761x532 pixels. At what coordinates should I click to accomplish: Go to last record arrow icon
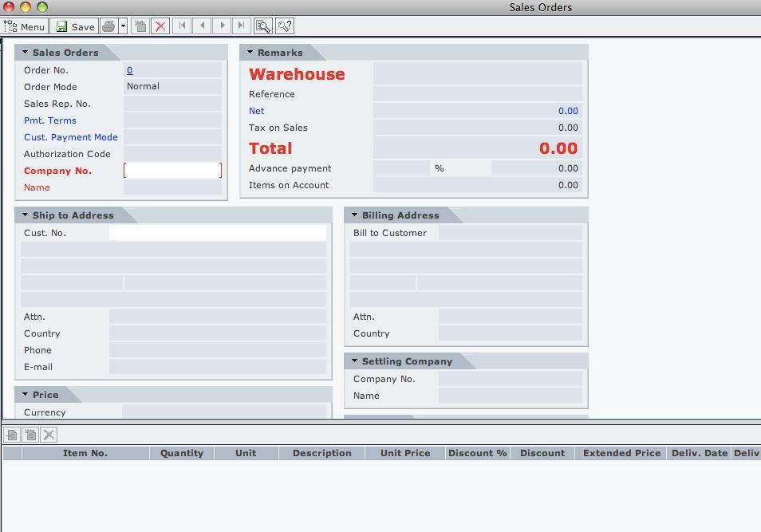click(x=241, y=26)
